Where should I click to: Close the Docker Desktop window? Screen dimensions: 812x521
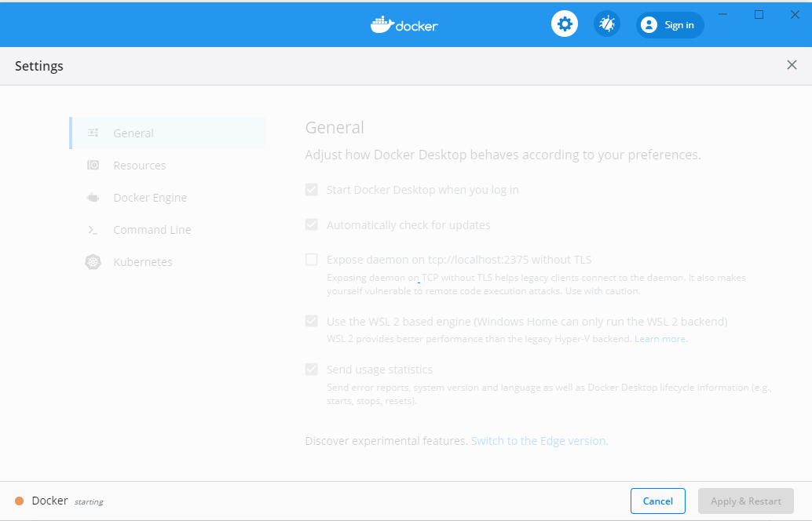795,14
